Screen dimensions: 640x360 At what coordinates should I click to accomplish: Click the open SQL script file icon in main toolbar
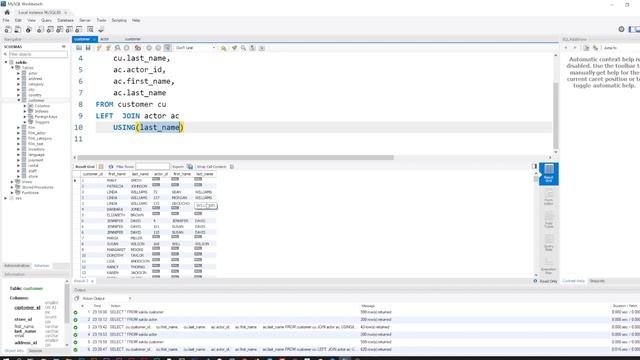click(18, 29)
